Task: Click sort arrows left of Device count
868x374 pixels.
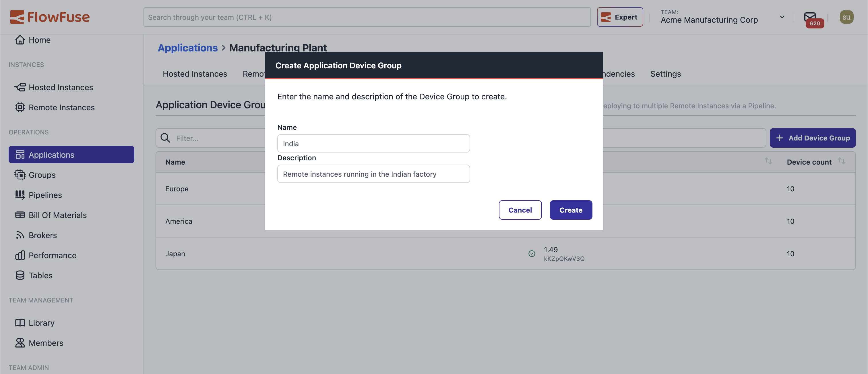Action: [x=768, y=161]
